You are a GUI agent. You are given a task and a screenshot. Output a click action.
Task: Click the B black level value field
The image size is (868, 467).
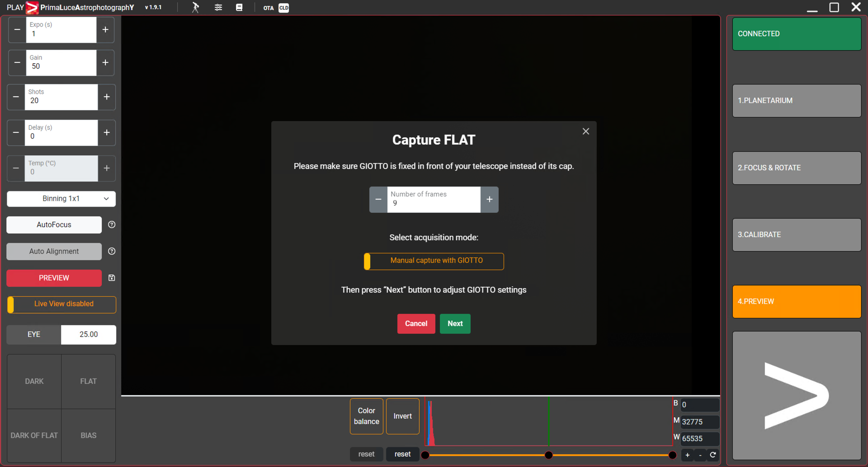point(700,405)
